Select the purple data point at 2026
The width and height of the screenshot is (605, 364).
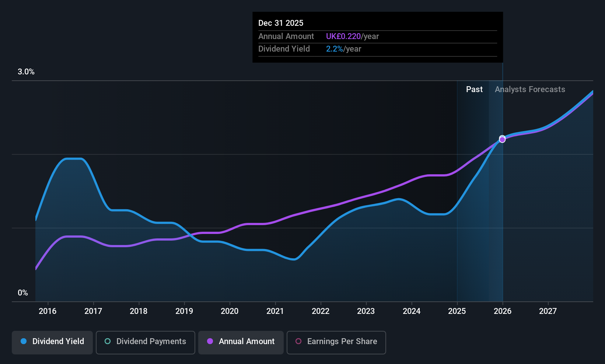coord(502,140)
